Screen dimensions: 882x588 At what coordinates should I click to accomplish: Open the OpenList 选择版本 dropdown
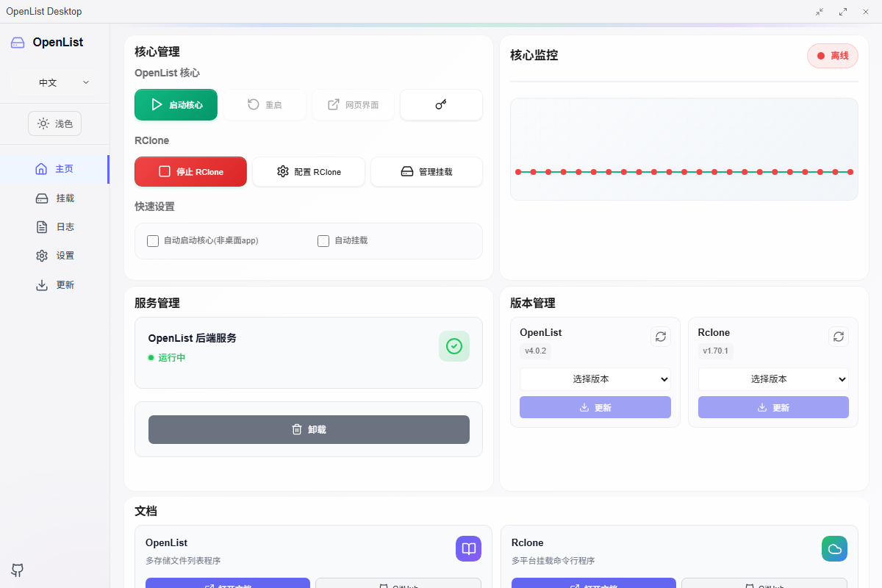tap(595, 379)
